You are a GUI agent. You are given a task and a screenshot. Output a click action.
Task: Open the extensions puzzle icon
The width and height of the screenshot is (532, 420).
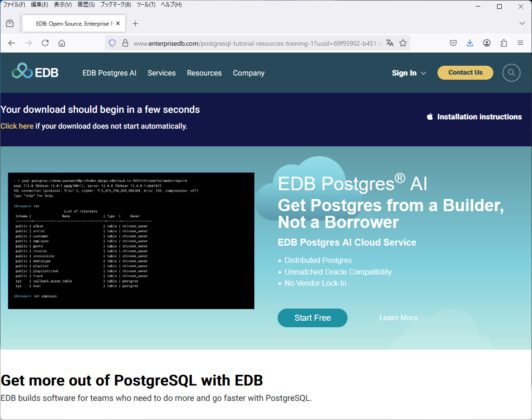tap(504, 43)
